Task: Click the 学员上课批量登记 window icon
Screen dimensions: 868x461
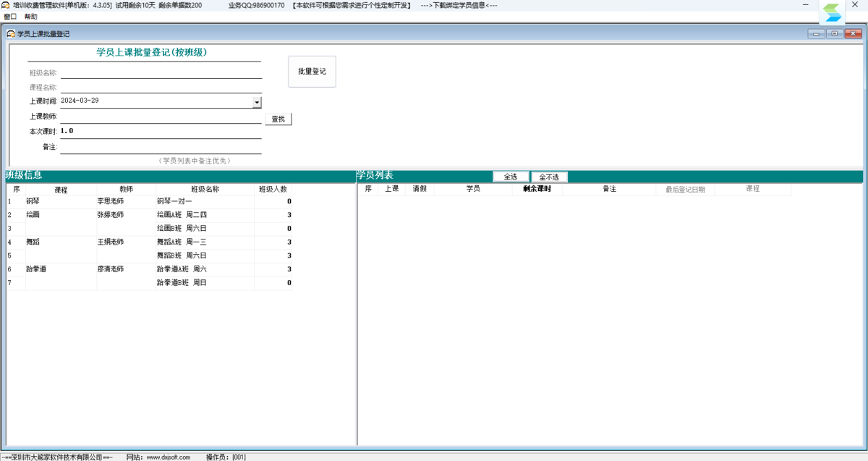Action: pyautogui.click(x=11, y=34)
